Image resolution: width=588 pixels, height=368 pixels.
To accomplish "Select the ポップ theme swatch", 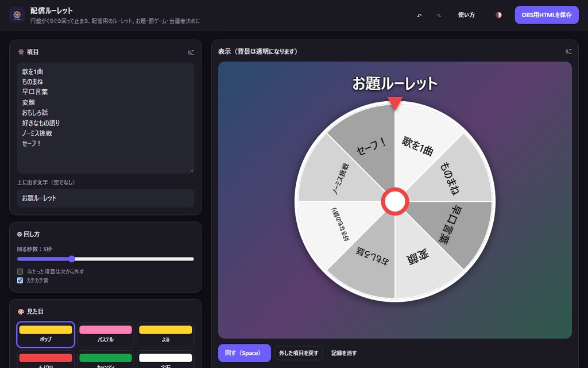I will pos(46,334).
